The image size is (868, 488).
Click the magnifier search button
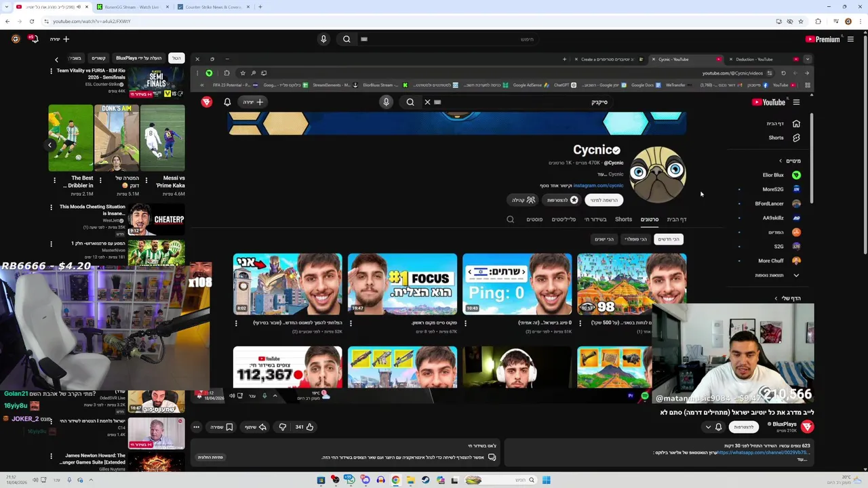[x=347, y=39]
